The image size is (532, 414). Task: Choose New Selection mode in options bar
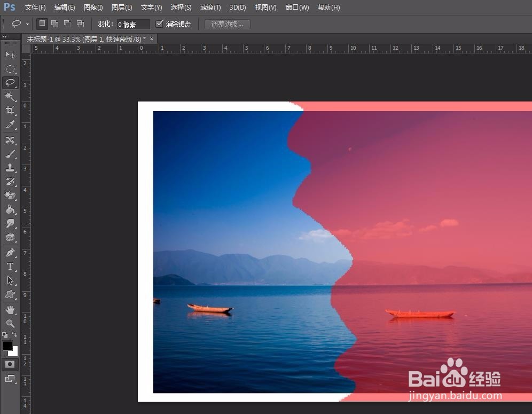pyautogui.click(x=42, y=24)
